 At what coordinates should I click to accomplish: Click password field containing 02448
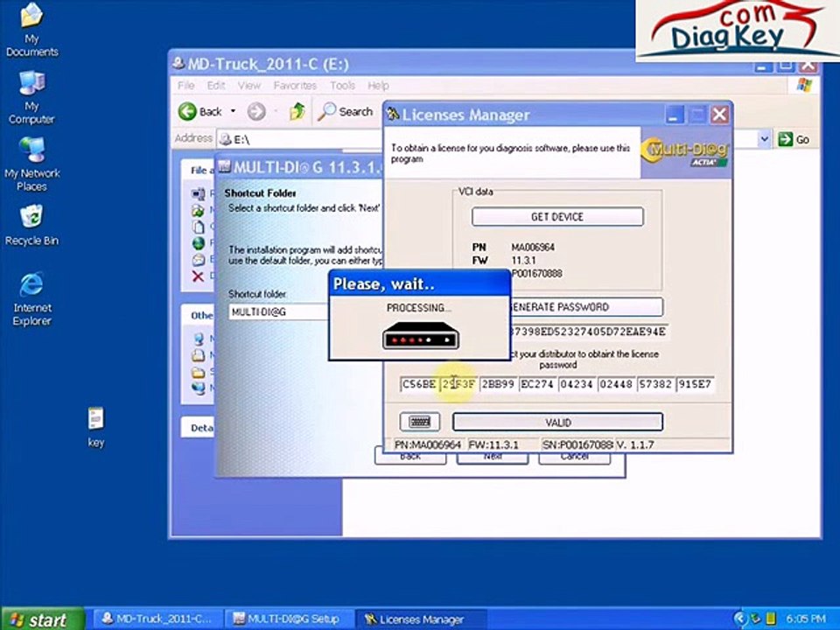pyautogui.click(x=617, y=384)
